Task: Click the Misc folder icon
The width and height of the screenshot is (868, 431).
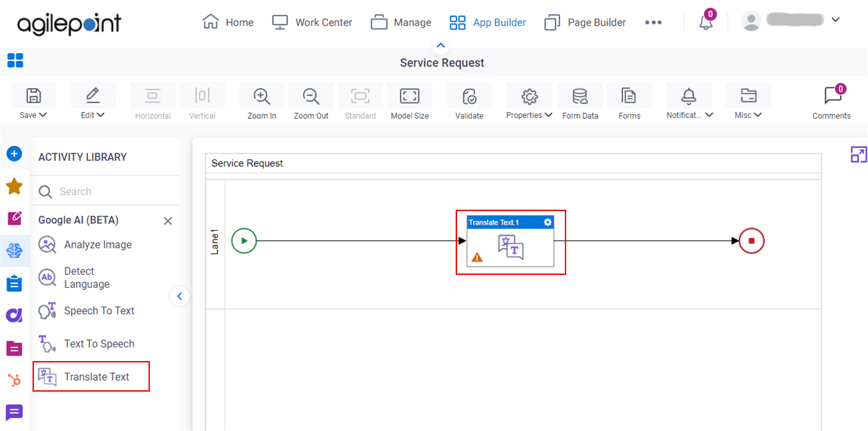Action: [x=749, y=96]
